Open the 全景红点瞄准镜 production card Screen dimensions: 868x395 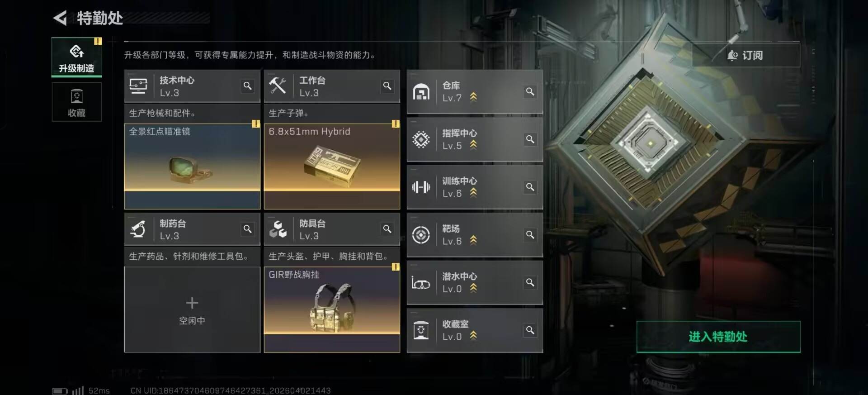[192, 166]
